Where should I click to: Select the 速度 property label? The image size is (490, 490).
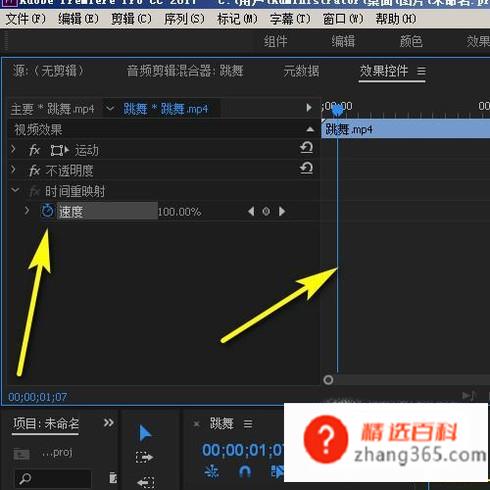(x=71, y=212)
